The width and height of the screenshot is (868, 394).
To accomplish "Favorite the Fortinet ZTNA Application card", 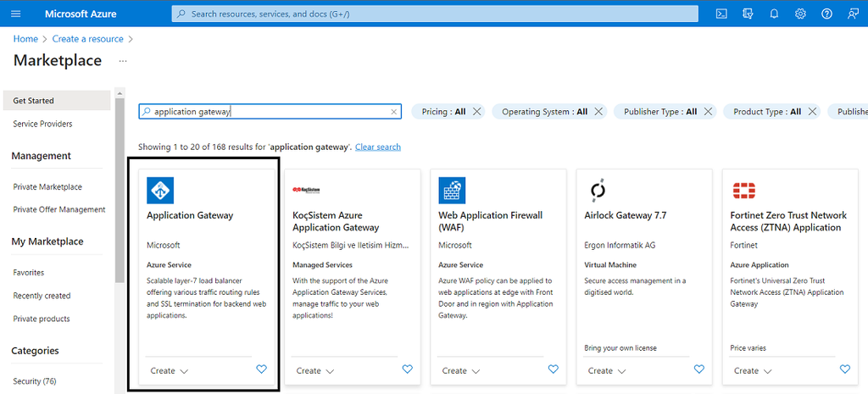I will tap(845, 369).
